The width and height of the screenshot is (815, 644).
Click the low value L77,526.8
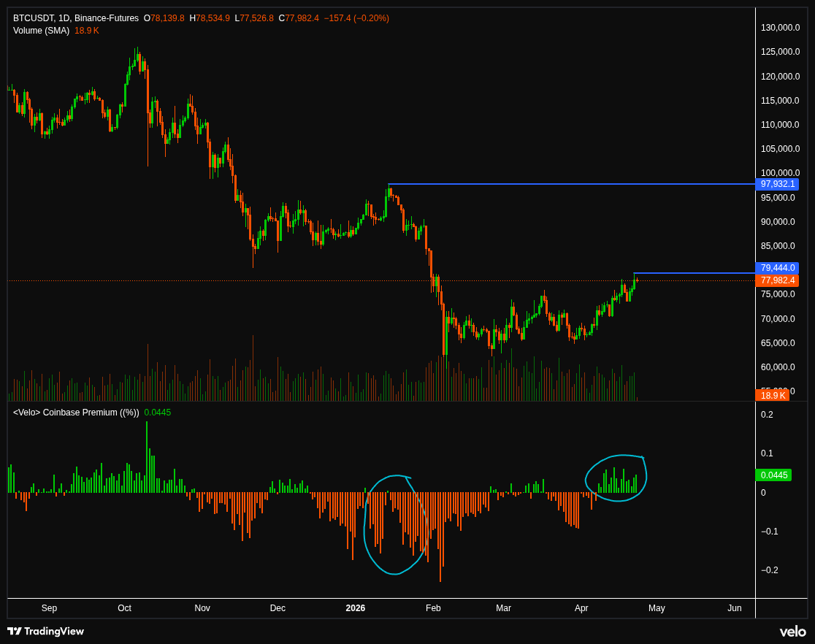tap(254, 18)
